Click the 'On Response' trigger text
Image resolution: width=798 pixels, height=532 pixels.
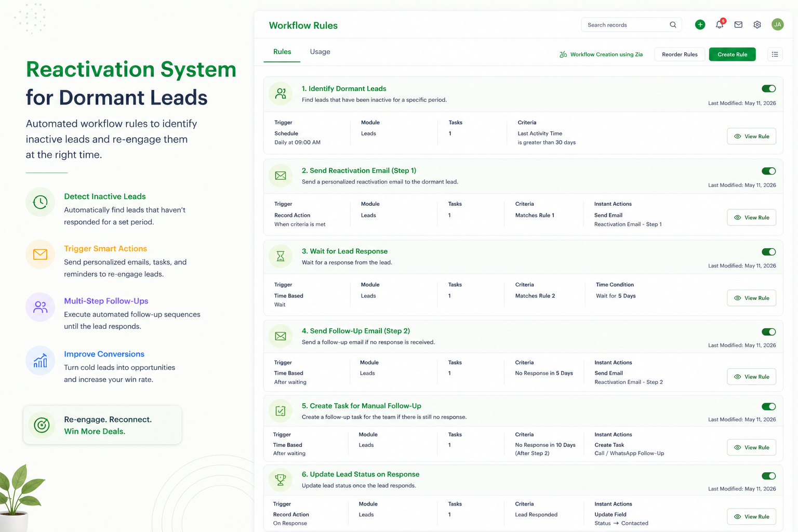pyautogui.click(x=290, y=524)
